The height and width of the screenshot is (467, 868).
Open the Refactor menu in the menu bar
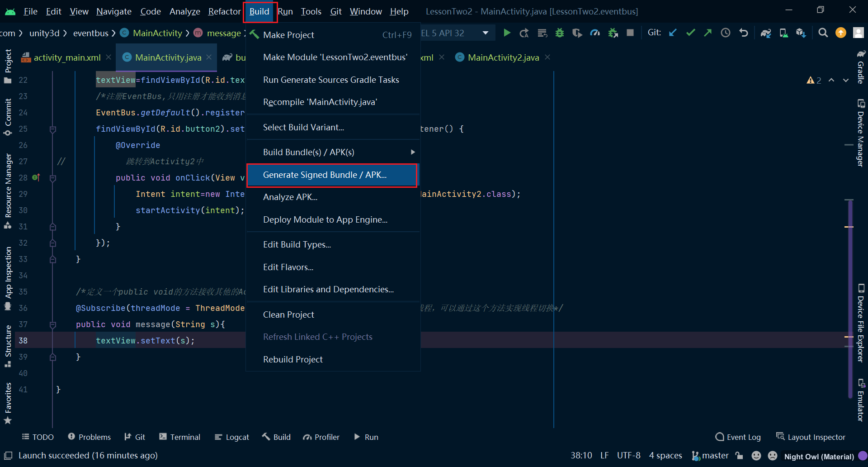point(224,11)
